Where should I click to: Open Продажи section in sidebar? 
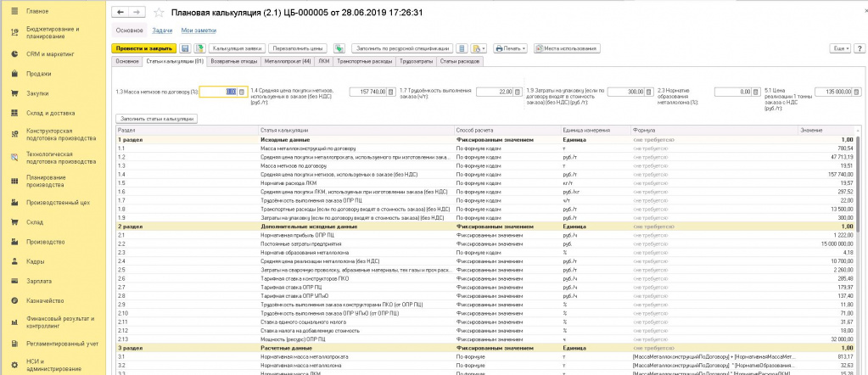tap(53, 74)
